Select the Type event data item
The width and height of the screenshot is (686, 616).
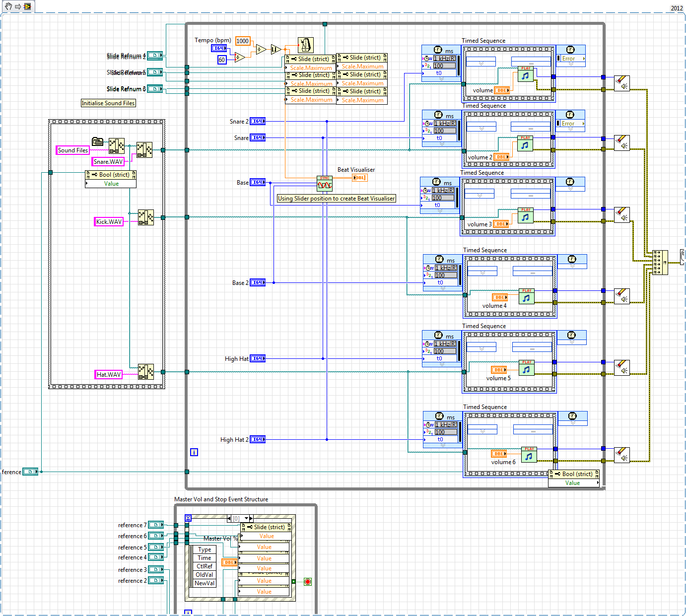[x=205, y=549]
